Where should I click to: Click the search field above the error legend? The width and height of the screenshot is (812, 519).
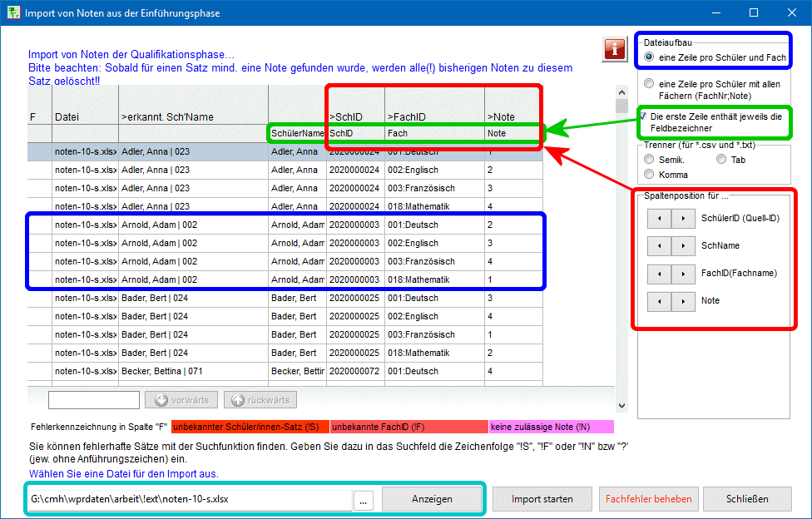point(93,400)
